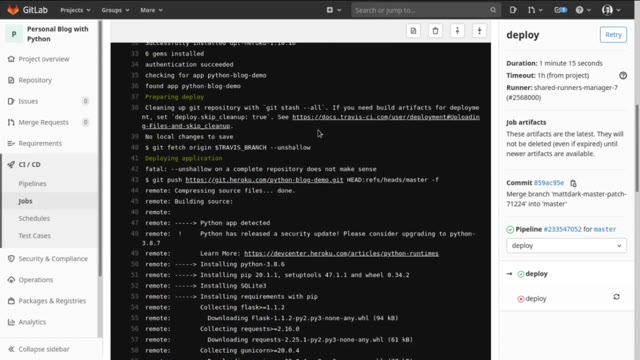Click the project avatar letter P
This screenshot has height=360, width=640.
(14, 34)
